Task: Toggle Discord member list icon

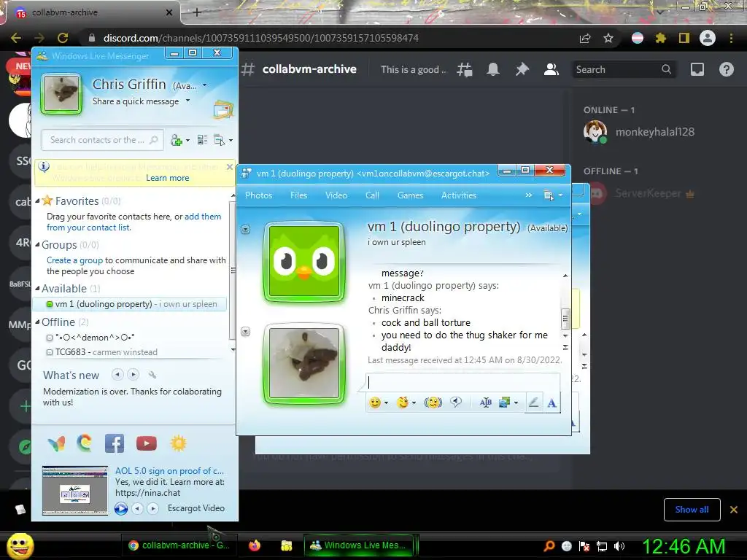Action: (x=551, y=69)
